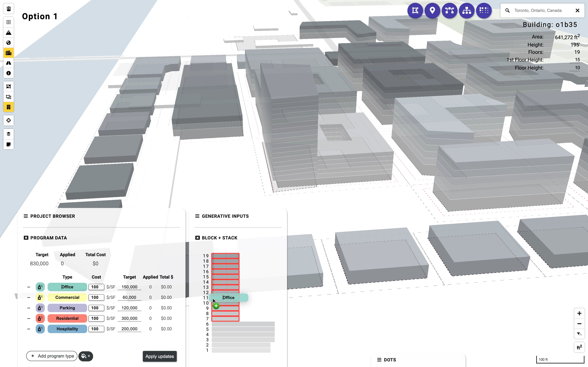
Task: Open the info tool in the sidebar
Action: tap(9, 73)
